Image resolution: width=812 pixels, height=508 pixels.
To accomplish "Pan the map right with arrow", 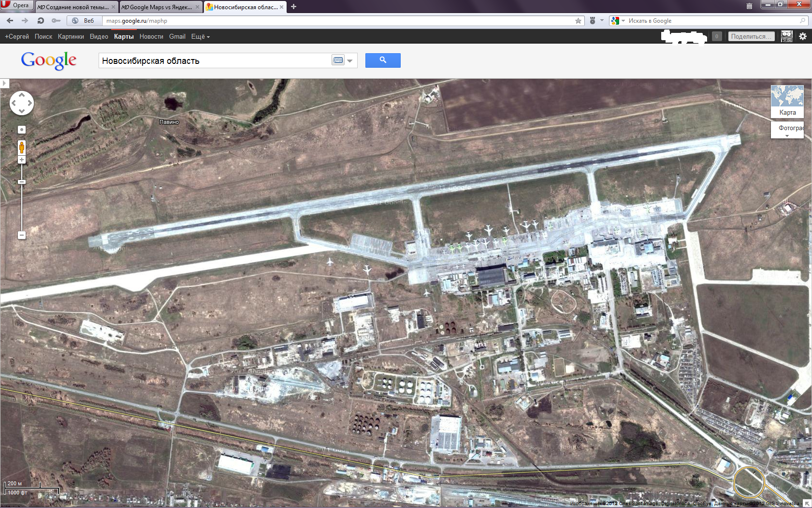I will tap(29, 103).
